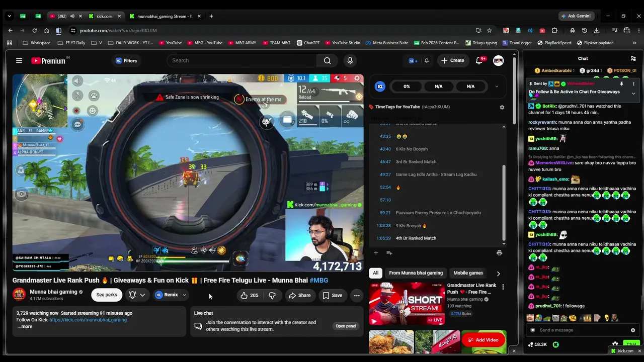The image size is (644, 362).
Task: Open pinned message options menu
Action: [633, 84]
